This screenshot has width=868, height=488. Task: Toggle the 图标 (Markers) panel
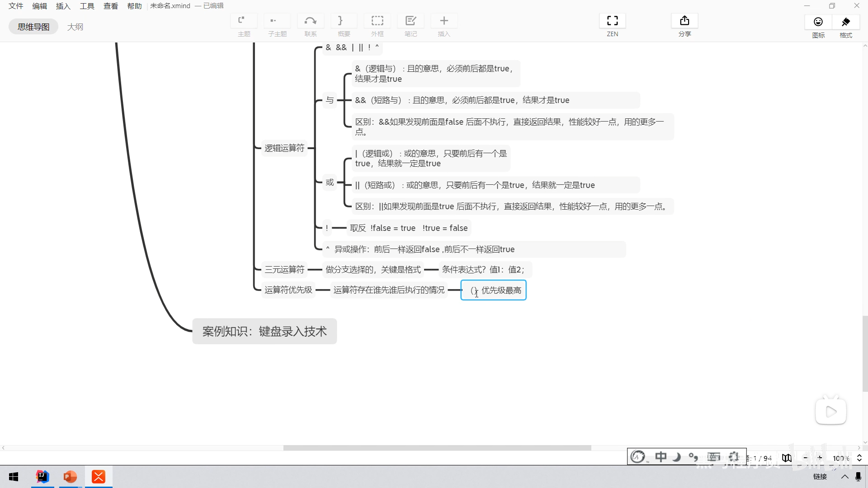tap(818, 22)
